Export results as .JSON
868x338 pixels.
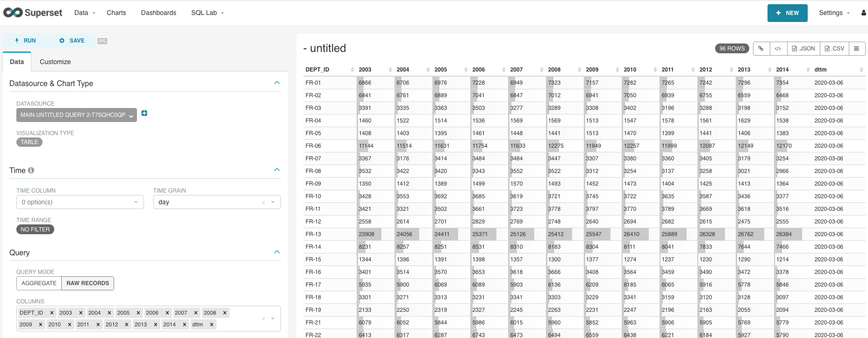(x=803, y=49)
